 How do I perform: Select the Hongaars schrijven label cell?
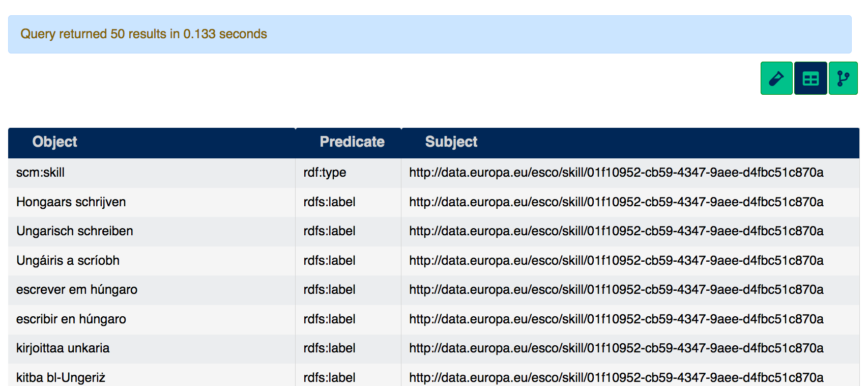(71, 202)
